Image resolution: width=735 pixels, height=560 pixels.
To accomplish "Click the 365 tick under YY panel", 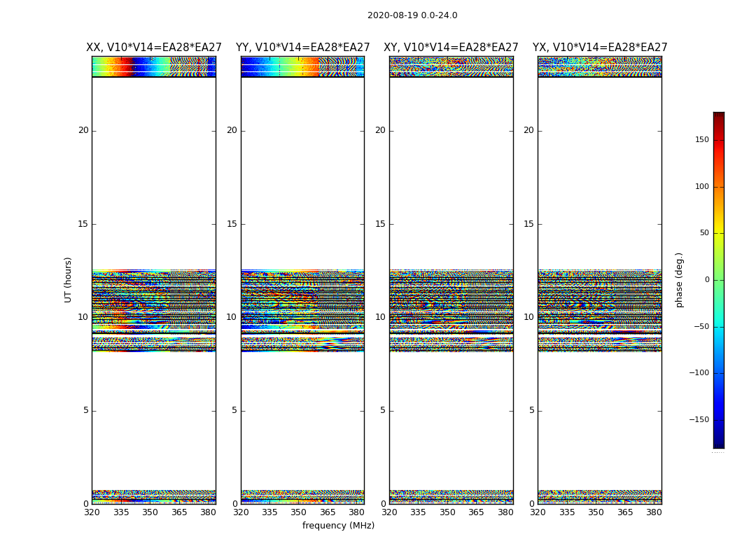I will 328,512.
